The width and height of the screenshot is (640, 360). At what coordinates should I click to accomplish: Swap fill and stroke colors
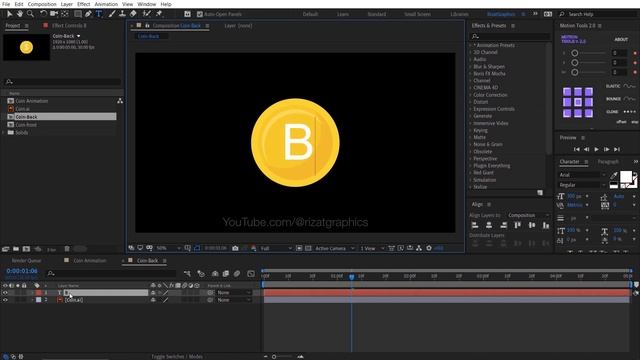(635, 175)
